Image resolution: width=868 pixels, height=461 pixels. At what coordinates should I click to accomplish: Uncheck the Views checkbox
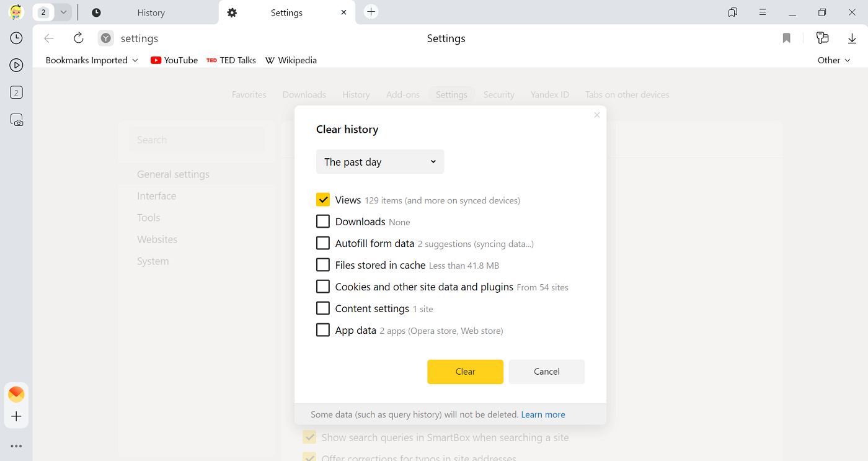(323, 200)
